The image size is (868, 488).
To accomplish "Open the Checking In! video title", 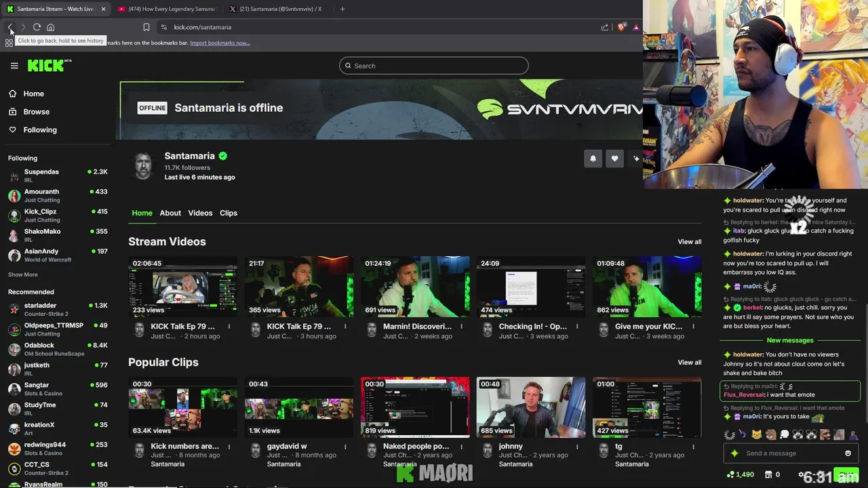I will point(532,327).
